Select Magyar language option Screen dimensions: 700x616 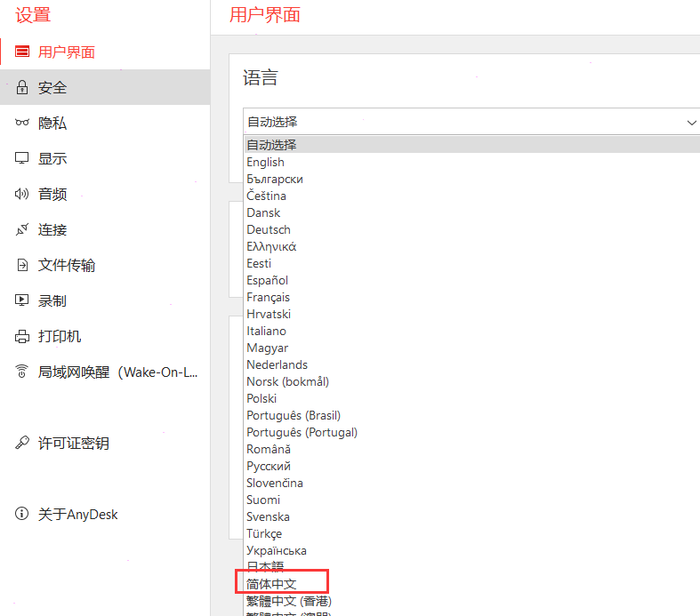472,348
